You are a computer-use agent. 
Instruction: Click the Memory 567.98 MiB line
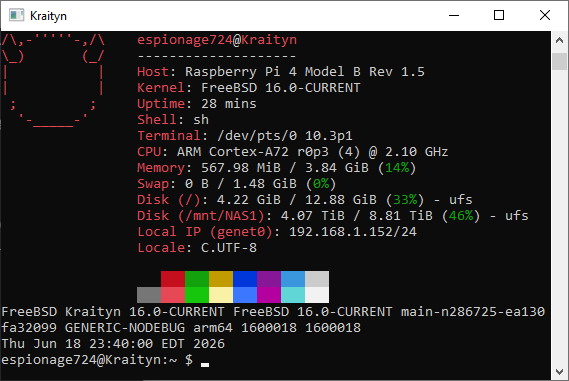point(277,168)
